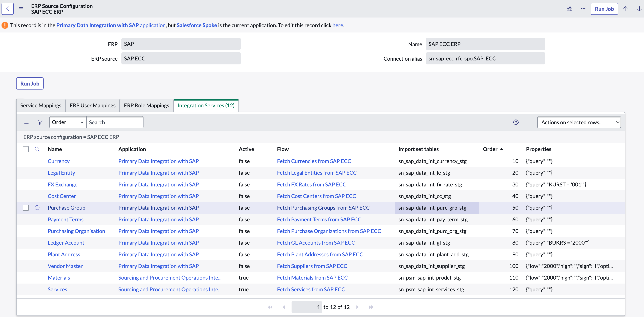Jump to last page of list
The image size is (644, 317).
tap(371, 307)
